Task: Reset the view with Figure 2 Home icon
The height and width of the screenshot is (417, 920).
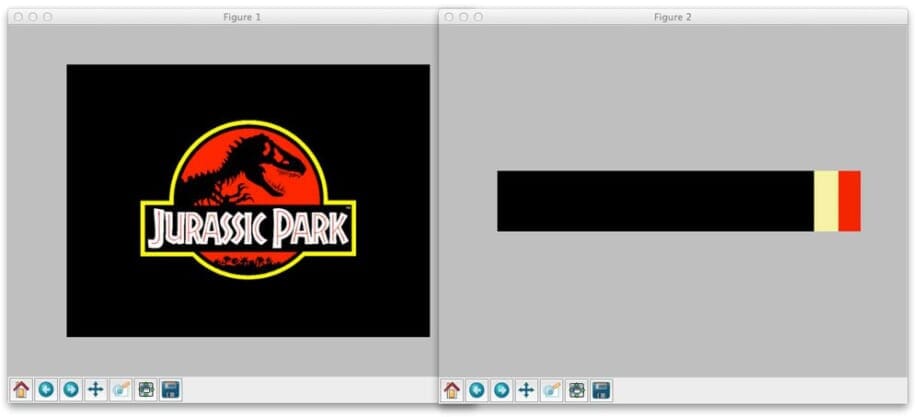Action: click(452, 390)
